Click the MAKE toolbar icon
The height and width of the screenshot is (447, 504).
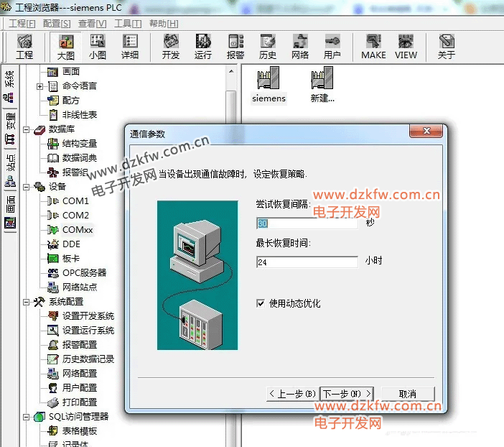pyautogui.click(x=373, y=47)
